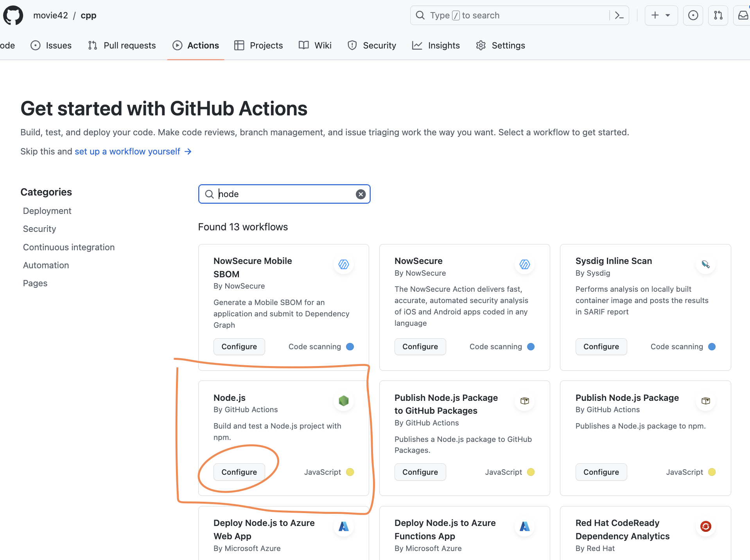Open the command palette icon
750x560 pixels.
click(619, 15)
